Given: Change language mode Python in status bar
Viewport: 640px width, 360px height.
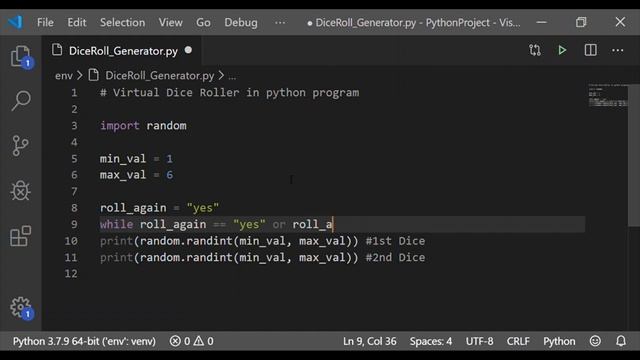Looking at the screenshot, I should pyautogui.click(x=559, y=341).
